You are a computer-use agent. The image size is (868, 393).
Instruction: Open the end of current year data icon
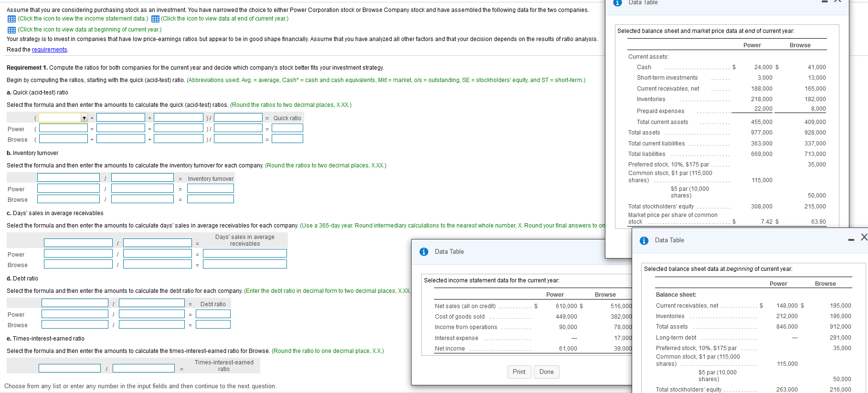pyautogui.click(x=155, y=19)
